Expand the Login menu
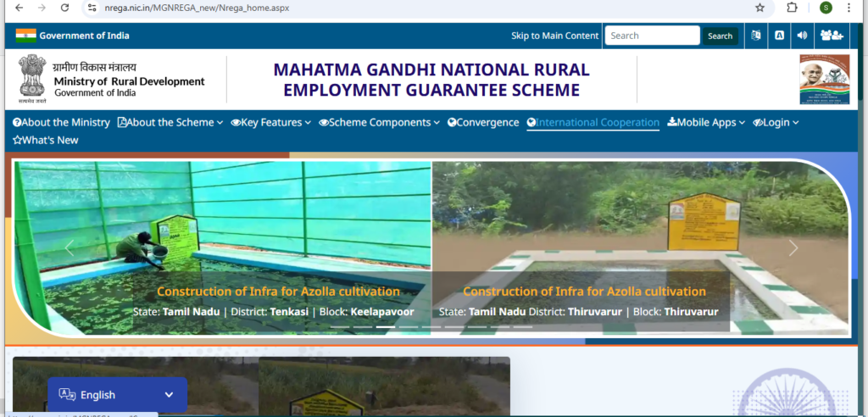This screenshot has width=868, height=417. click(776, 122)
